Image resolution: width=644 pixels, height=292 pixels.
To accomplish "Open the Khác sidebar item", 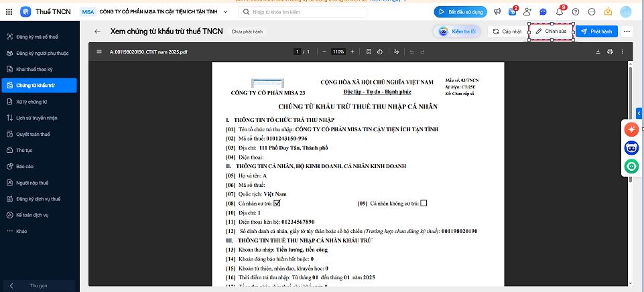I will pyautogui.click(x=39, y=231).
